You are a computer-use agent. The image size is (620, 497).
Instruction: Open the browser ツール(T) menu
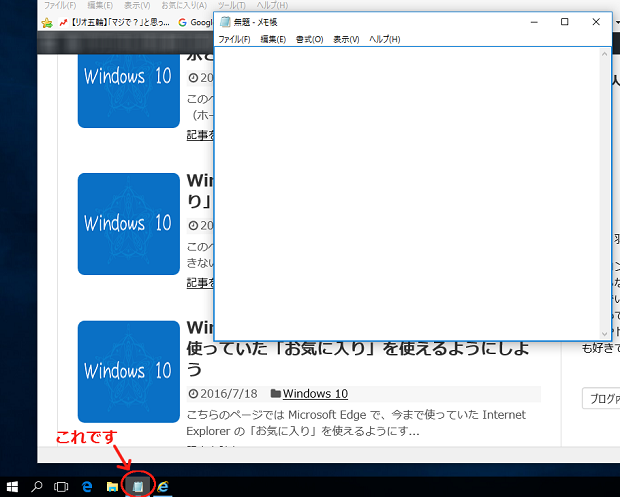pyautogui.click(x=232, y=5)
